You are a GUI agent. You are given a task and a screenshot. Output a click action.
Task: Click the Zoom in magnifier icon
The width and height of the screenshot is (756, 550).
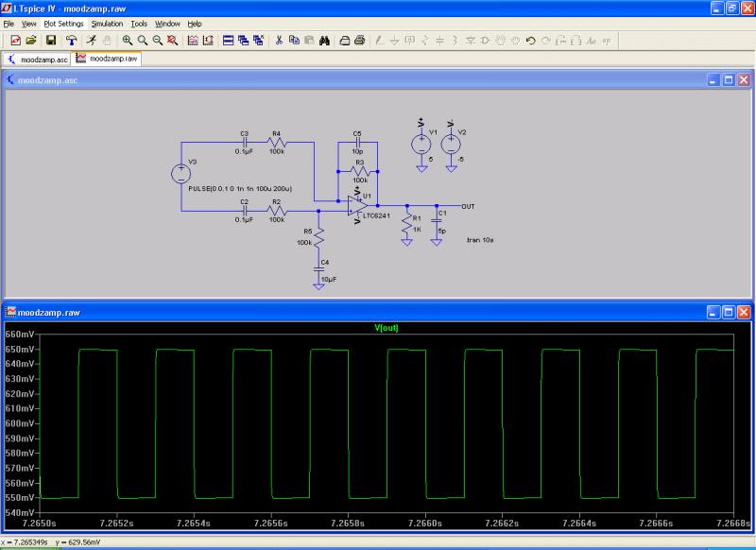[x=128, y=41]
